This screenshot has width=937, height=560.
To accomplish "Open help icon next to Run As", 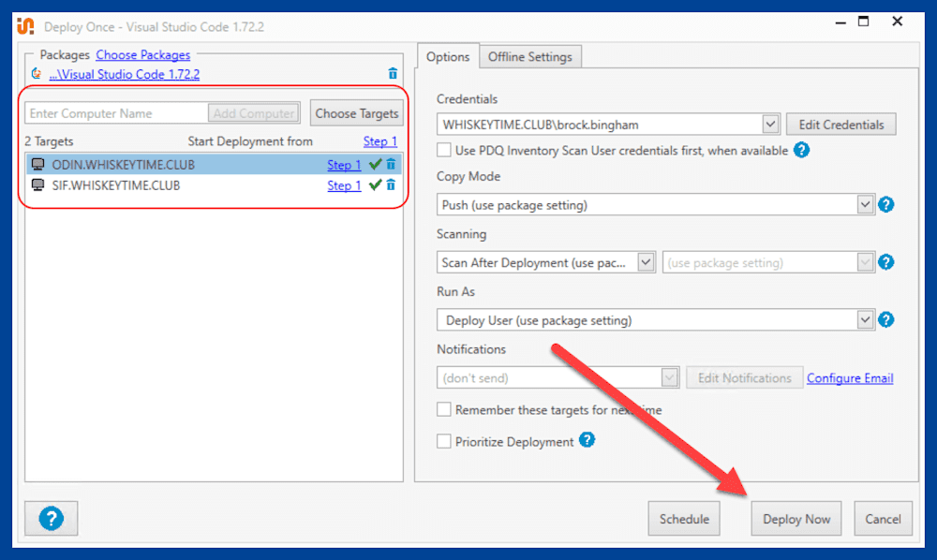I will tap(886, 320).
